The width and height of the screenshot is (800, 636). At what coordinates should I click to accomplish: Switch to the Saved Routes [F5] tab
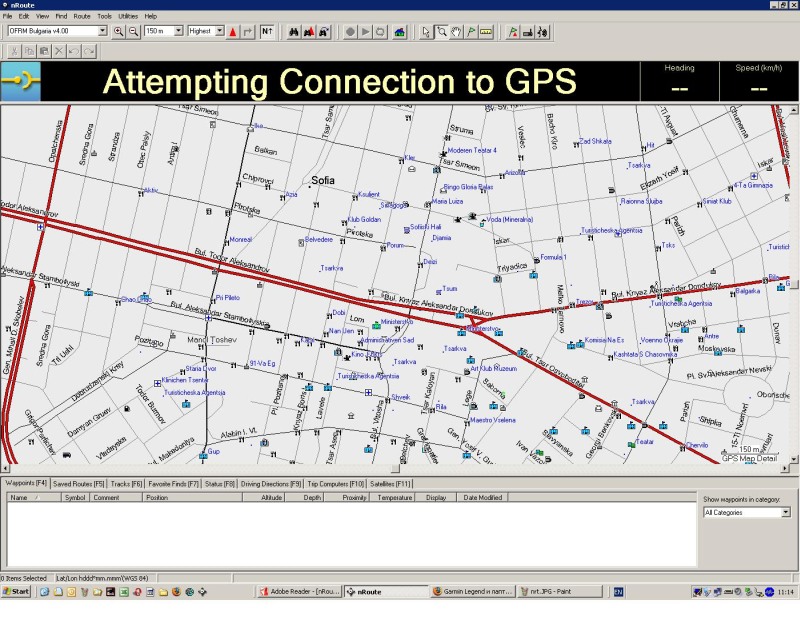(x=79, y=484)
